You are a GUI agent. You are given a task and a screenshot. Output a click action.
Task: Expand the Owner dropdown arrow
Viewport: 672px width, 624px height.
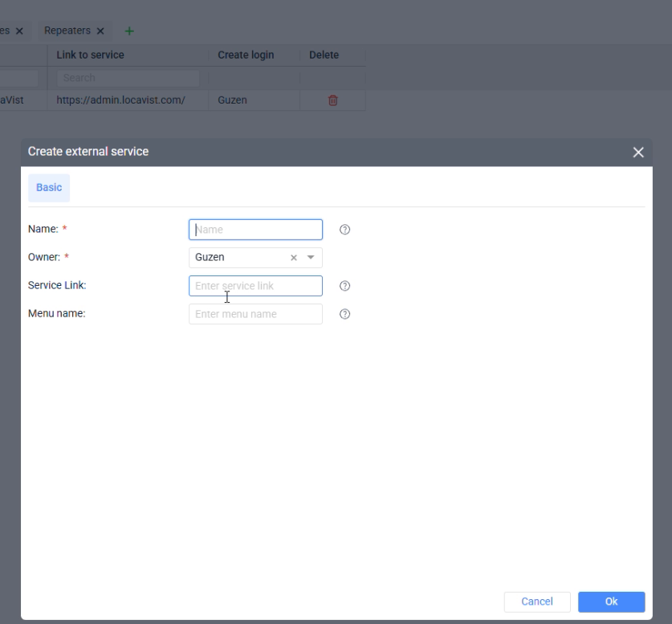tap(311, 258)
